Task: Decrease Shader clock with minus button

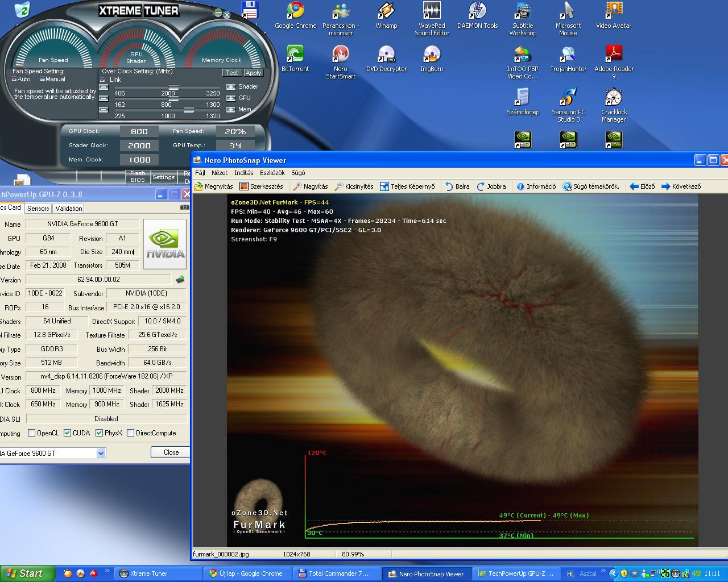Action: click(x=104, y=87)
